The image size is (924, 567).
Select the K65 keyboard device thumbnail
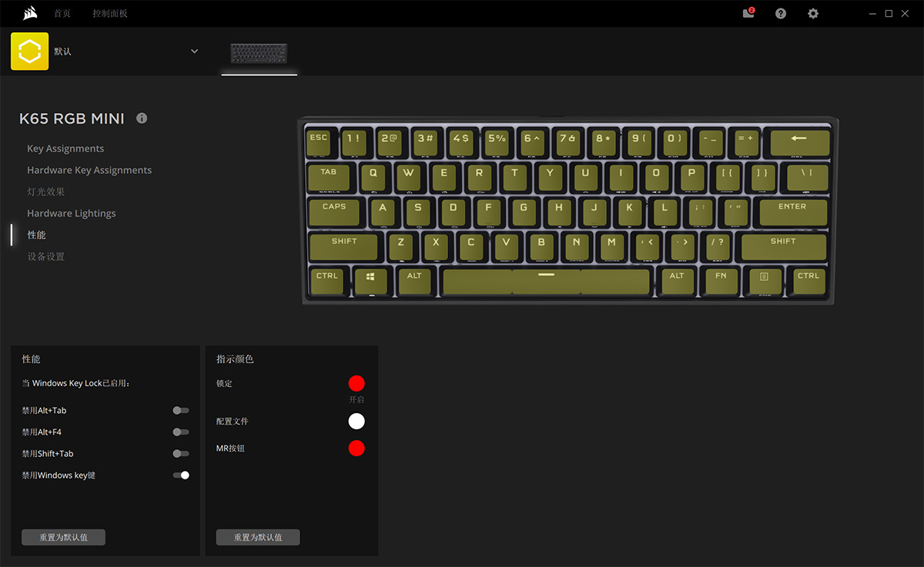point(259,54)
